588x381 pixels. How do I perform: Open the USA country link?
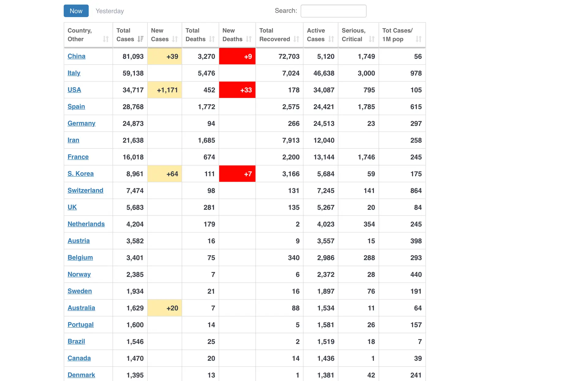(x=74, y=90)
